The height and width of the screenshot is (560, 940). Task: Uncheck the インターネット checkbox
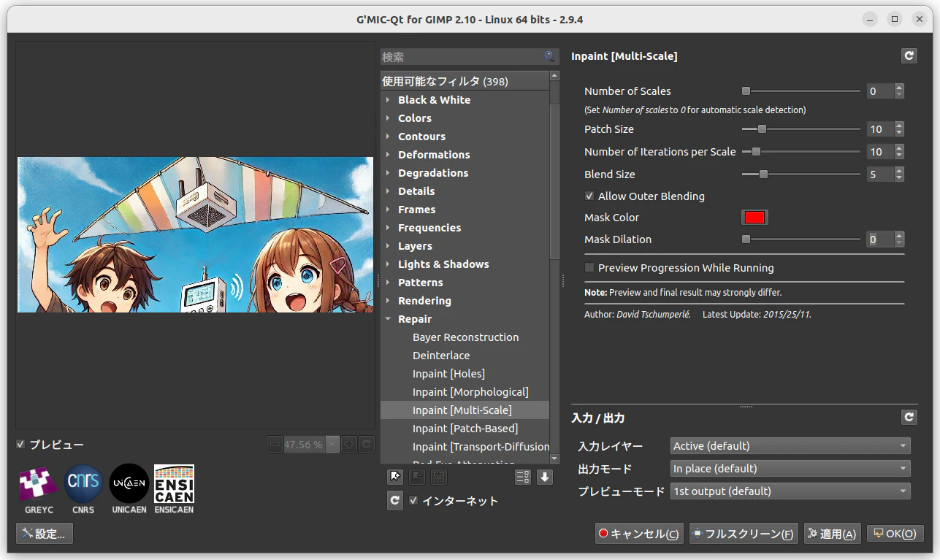[x=413, y=501]
